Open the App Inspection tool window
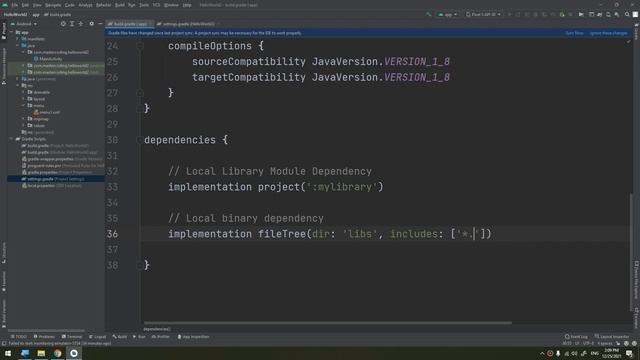 point(193,337)
